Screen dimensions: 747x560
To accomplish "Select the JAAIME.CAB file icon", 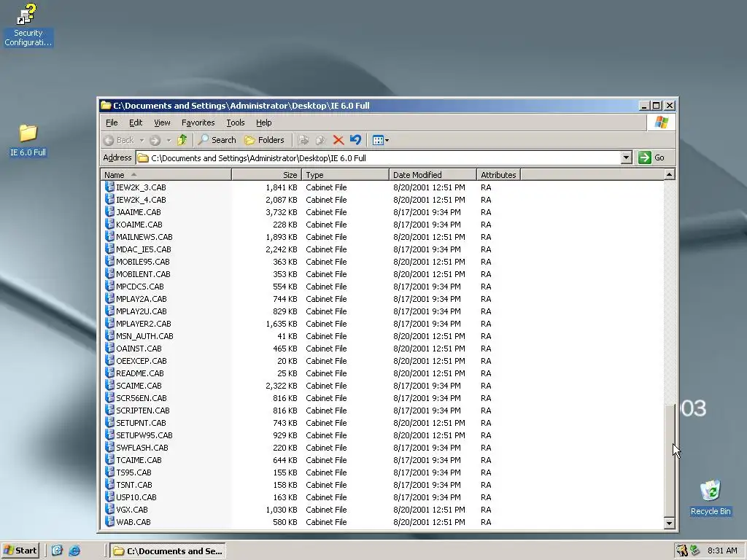I will tap(109, 212).
